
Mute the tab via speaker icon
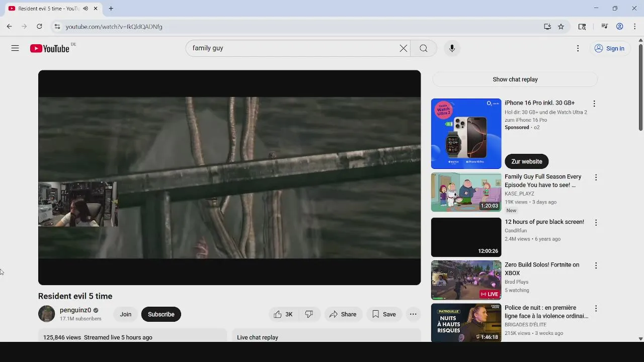pos(86,9)
